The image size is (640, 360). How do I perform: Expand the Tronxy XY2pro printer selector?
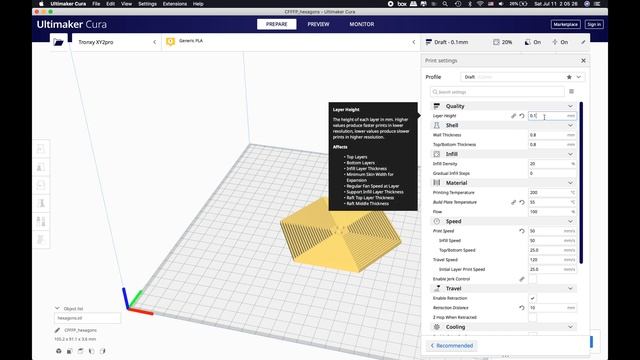pyautogui.click(x=155, y=42)
